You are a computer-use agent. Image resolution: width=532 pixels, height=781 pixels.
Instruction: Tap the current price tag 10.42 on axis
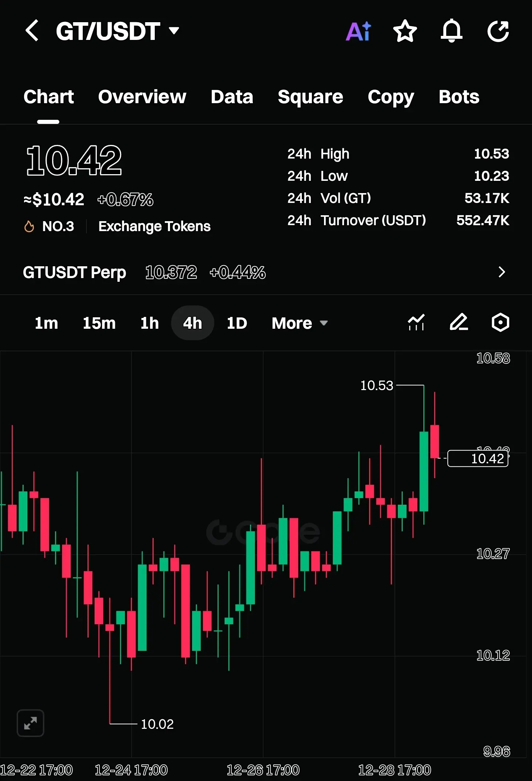tap(478, 459)
